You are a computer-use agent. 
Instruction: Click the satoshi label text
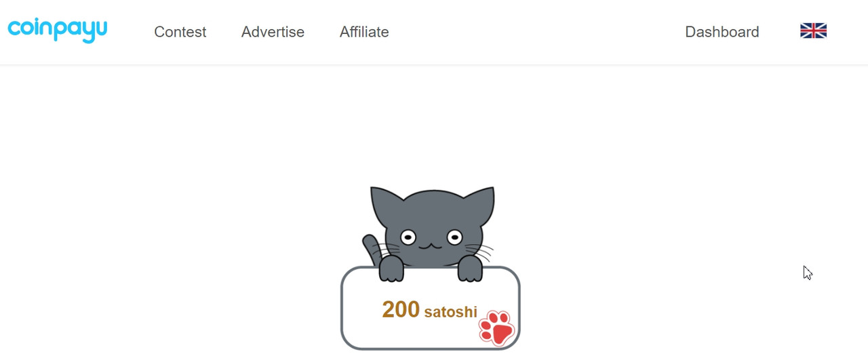coord(451,312)
